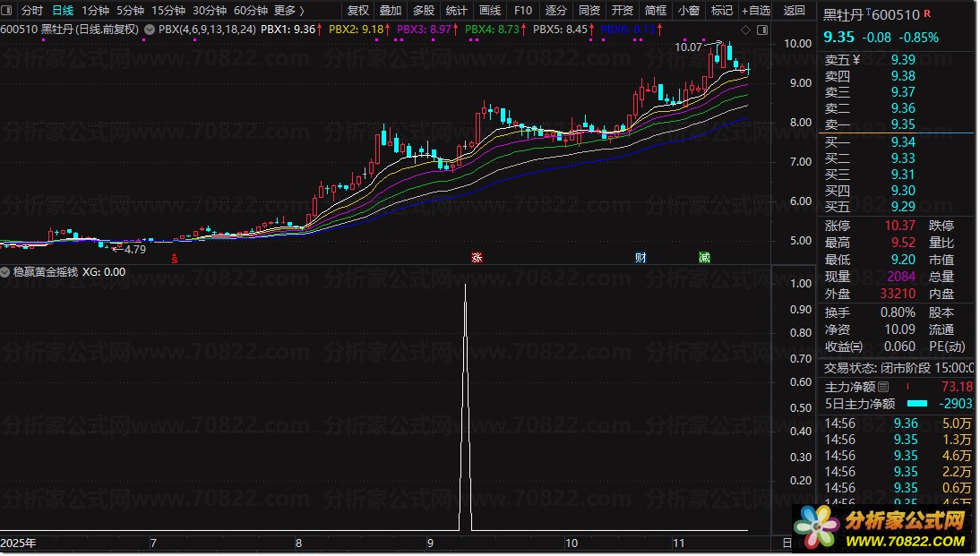
Task: Click the 涨 event marker
Action: point(477,257)
